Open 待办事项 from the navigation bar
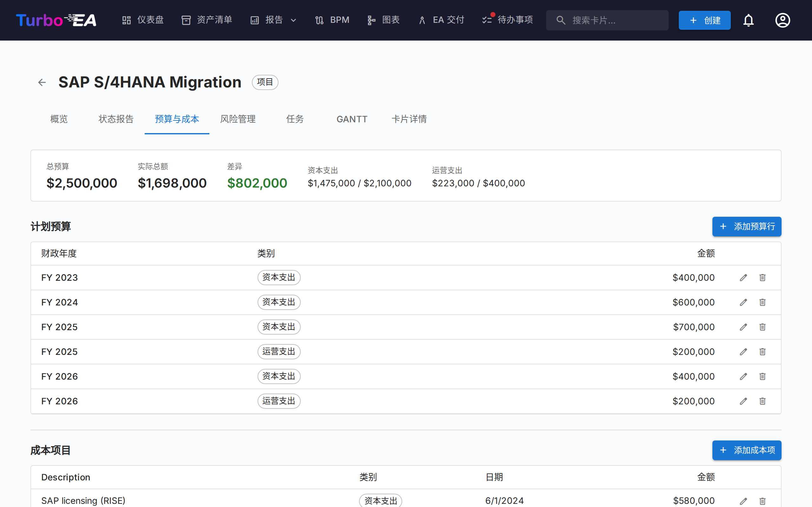Image resolution: width=812 pixels, height=507 pixels. pos(507,21)
